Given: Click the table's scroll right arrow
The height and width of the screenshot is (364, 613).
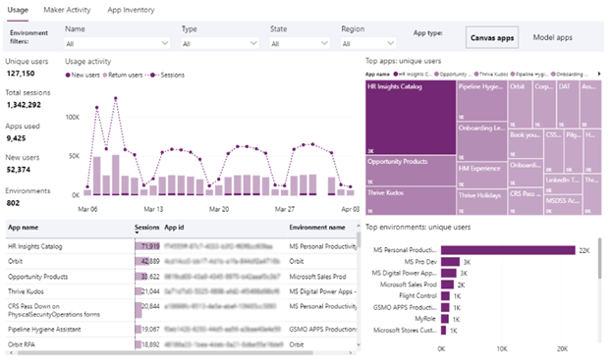Looking at the screenshot, I should tap(351, 352).
